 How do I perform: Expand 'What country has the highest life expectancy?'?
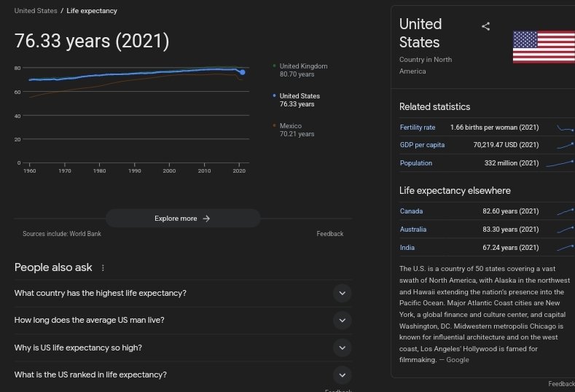(x=342, y=293)
